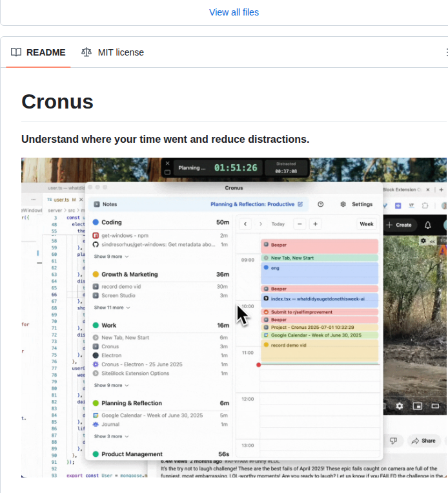Select the record demo vid row under Growth & Marketing

tap(160, 286)
